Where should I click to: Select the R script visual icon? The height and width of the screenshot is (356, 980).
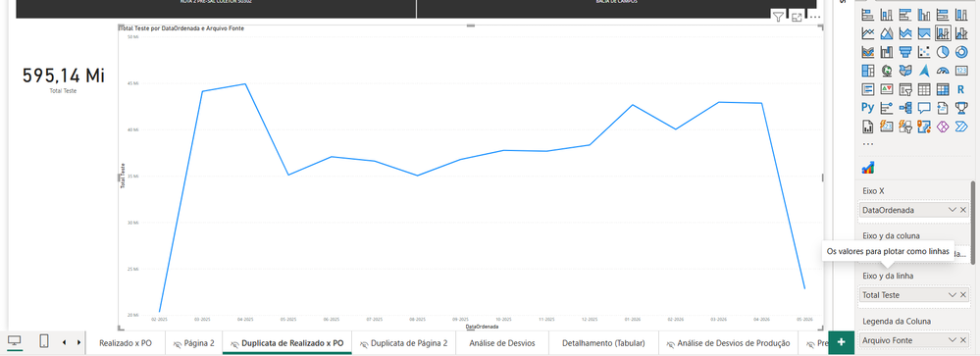pyautogui.click(x=961, y=88)
